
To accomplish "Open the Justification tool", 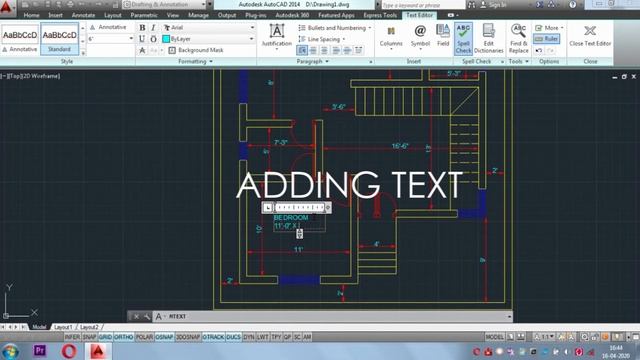I will point(277,37).
